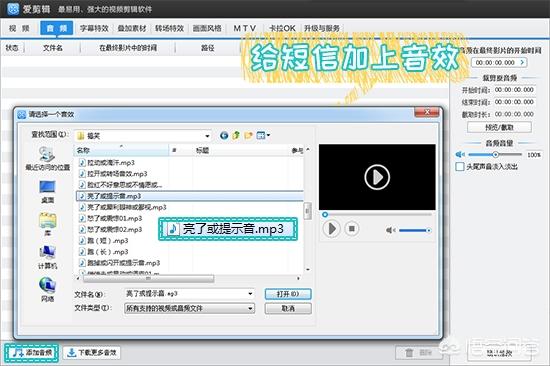Open 库 in places sidebar
The width and height of the screenshot is (550, 366).
click(47, 224)
